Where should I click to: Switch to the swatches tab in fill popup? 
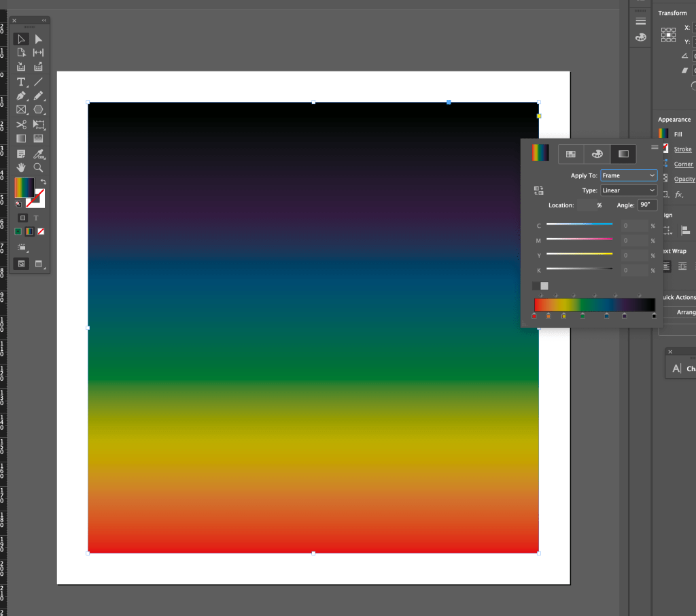[571, 154]
